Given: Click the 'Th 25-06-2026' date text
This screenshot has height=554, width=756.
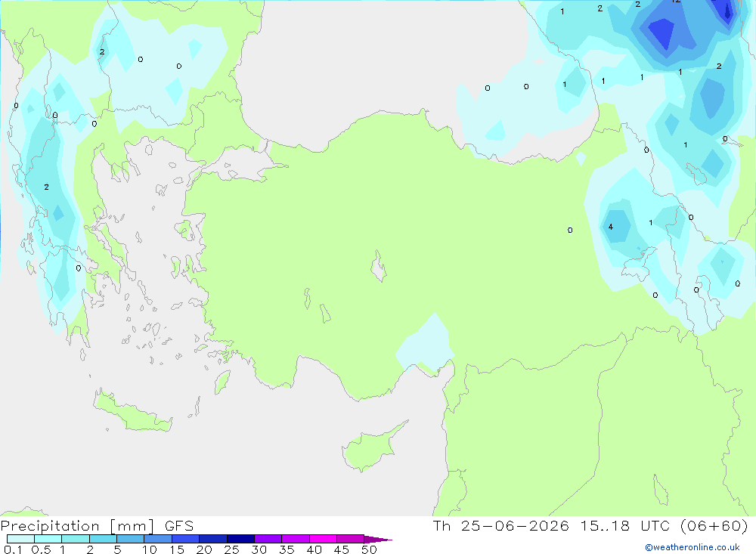Looking at the screenshot, I should 500,526.
